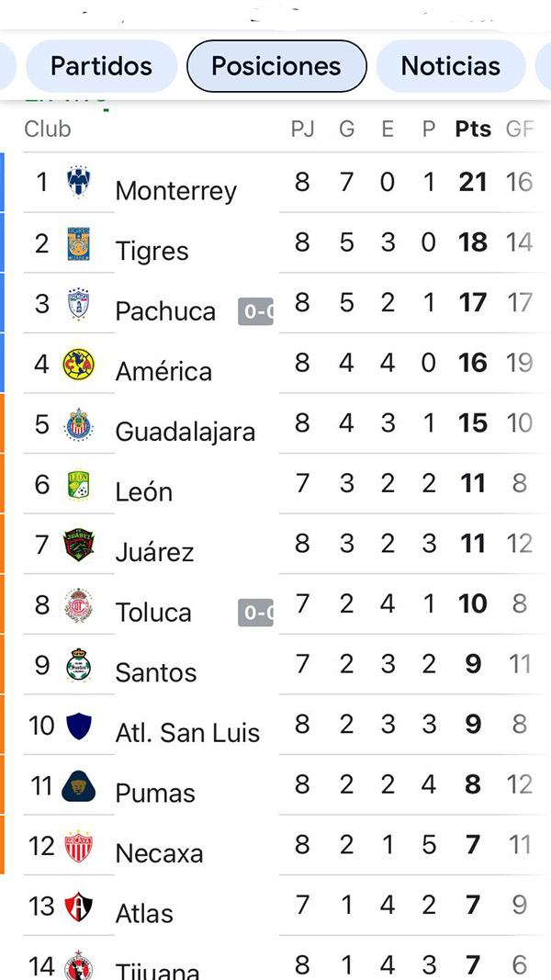Select the Posiciones tab
This screenshot has width=551, height=980.
pyautogui.click(x=276, y=66)
